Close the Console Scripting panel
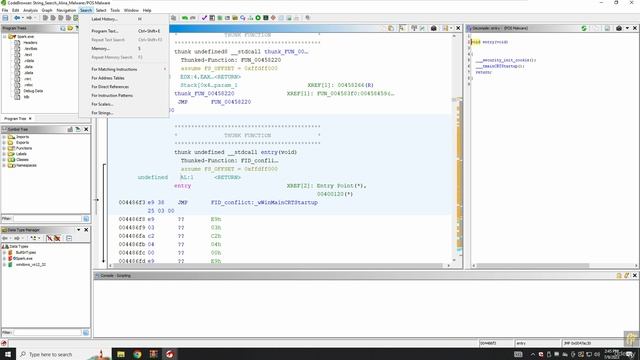The image size is (640, 360). coord(635,276)
